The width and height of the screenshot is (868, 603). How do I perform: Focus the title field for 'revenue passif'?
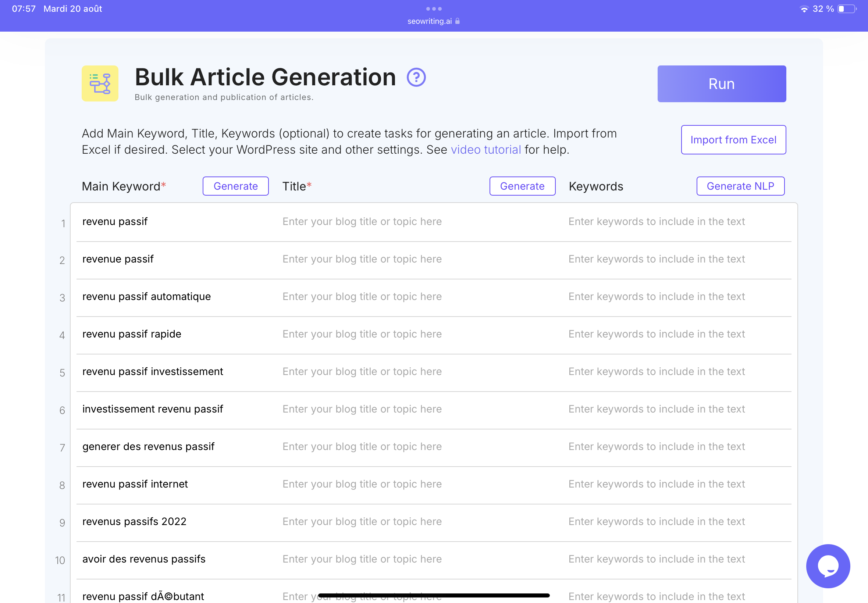[419, 259]
